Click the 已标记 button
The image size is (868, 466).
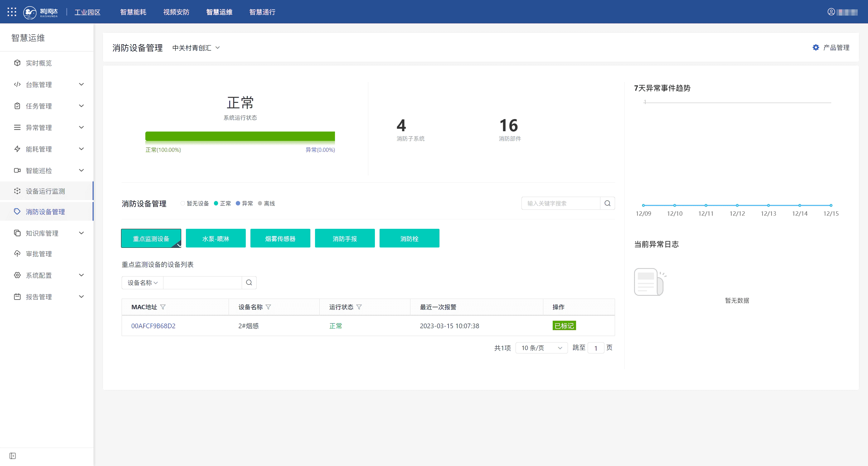[564, 326]
